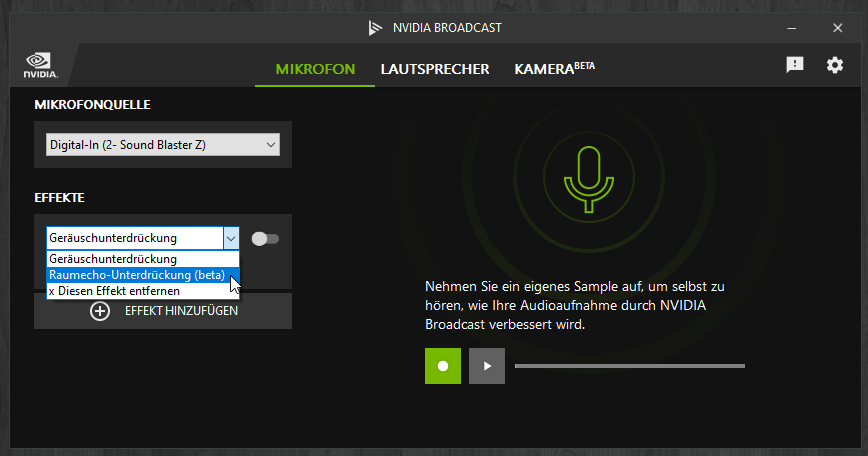Minimize the NVIDIA Broadcast window
The image size is (868, 456).
[x=792, y=28]
